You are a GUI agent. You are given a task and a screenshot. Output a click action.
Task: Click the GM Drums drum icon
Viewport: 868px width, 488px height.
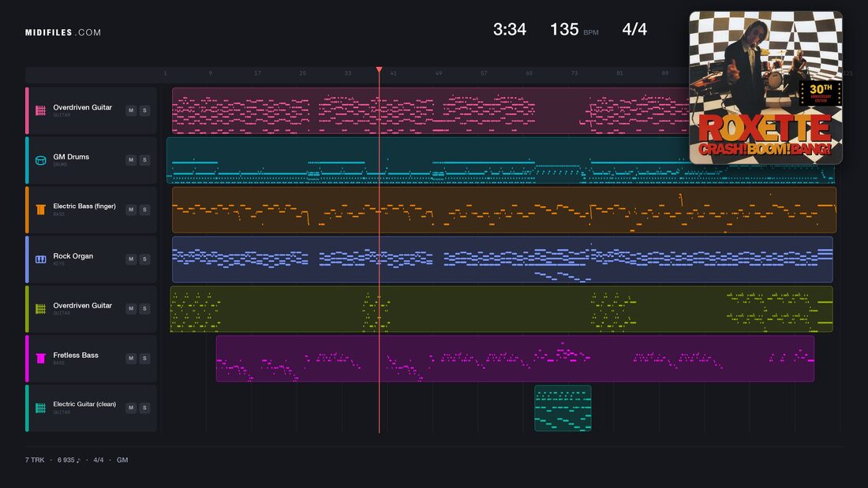[40, 161]
